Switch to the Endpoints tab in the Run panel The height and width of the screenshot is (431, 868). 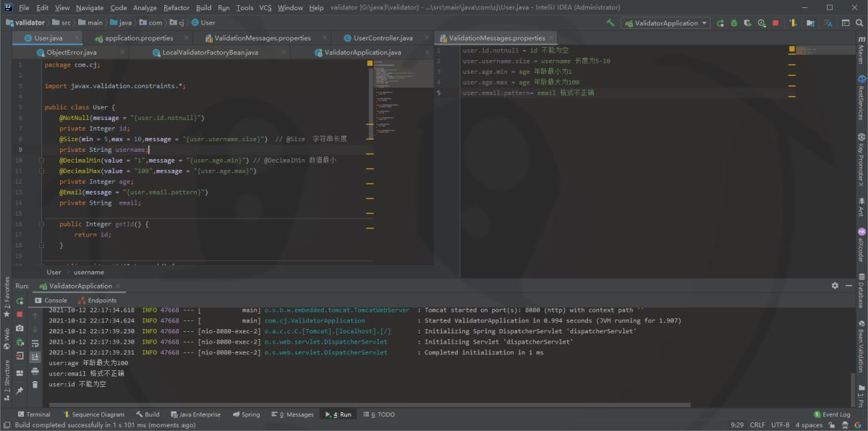tap(97, 300)
